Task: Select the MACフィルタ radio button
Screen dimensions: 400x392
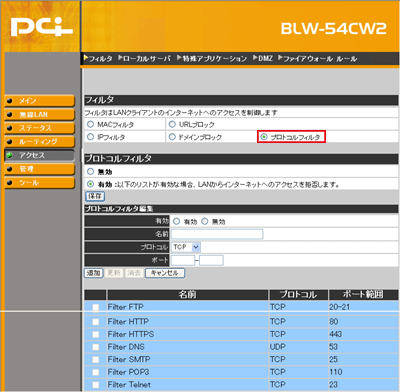Action: tap(90, 124)
